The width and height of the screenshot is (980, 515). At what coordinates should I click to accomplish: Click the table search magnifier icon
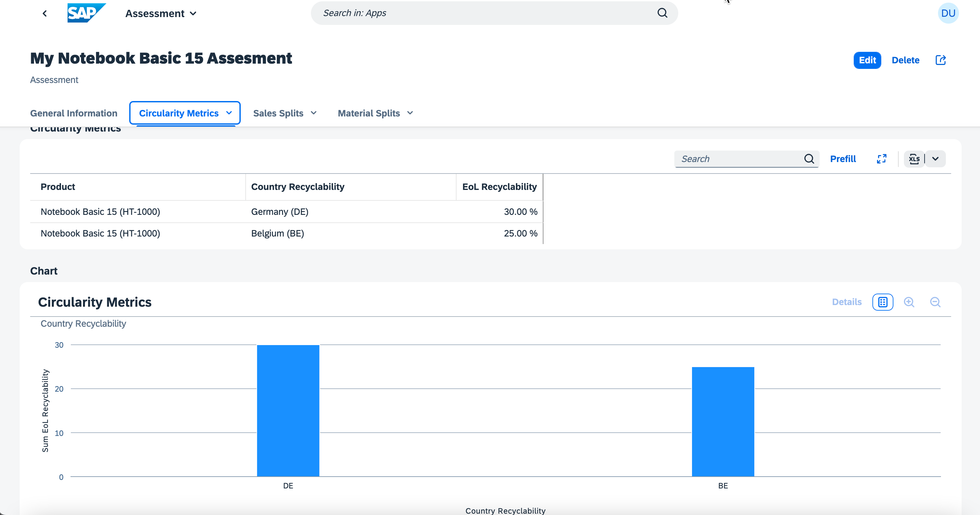(x=809, y=159)
